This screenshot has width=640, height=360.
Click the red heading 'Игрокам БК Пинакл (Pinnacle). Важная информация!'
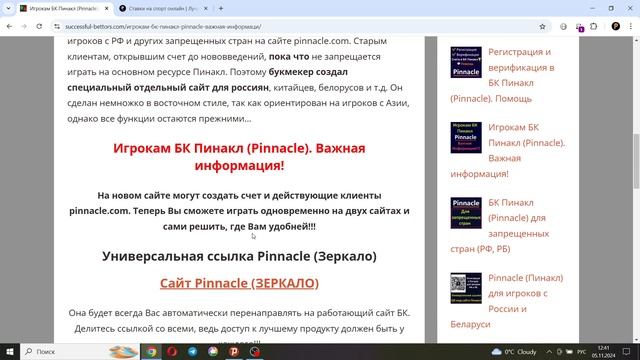pyautogui.click(x=239, y=157)
